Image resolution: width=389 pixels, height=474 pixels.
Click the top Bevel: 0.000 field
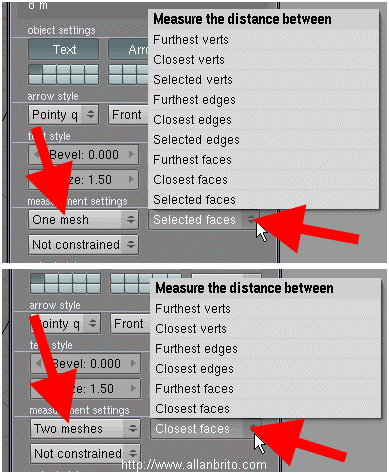coord(83,155)
